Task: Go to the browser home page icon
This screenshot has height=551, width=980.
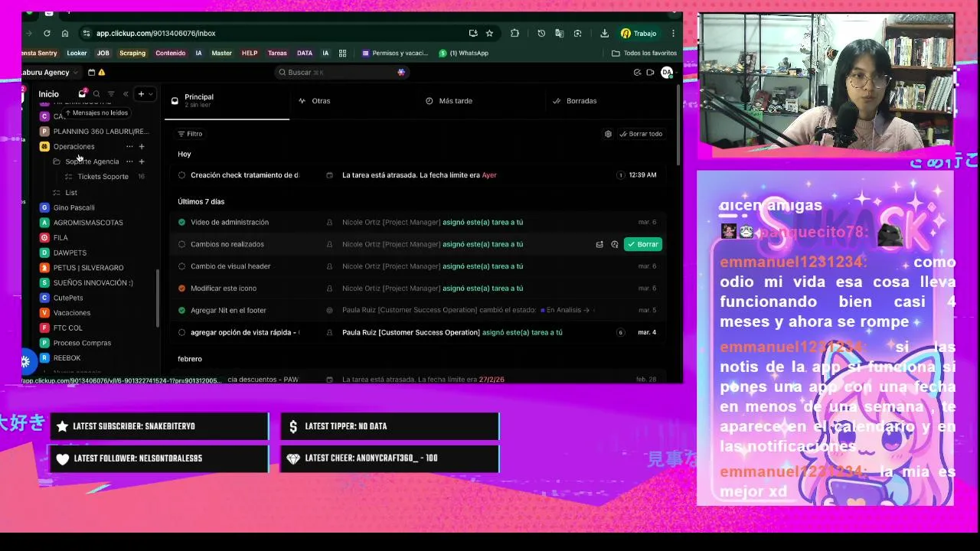Action: [65, 33]
